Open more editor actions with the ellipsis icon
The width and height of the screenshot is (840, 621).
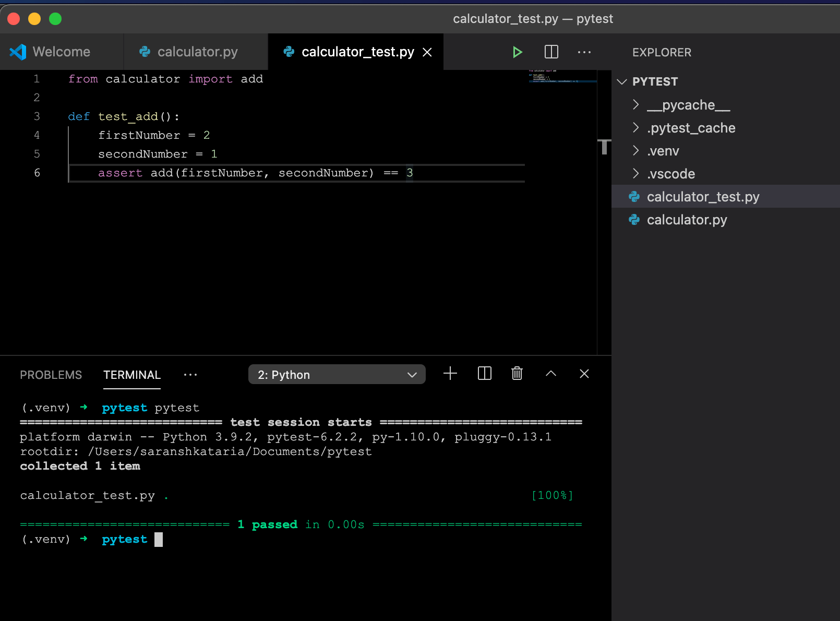click(x=584, y=52)
